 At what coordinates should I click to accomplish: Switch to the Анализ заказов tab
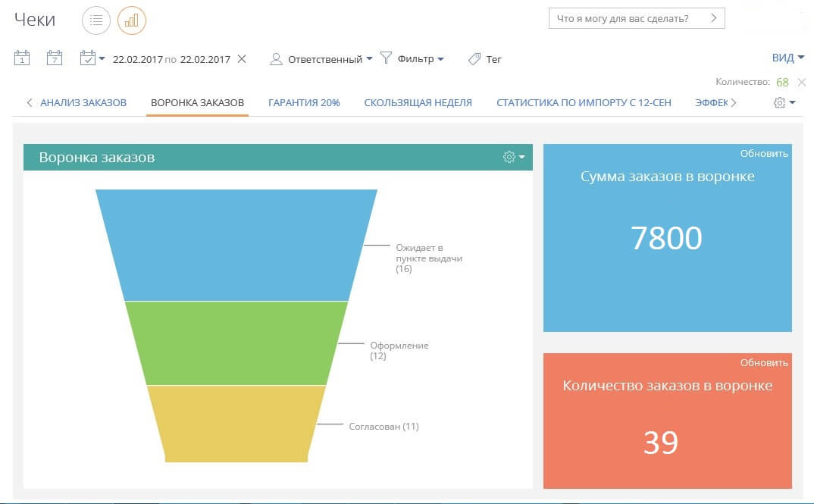point(83,103)
